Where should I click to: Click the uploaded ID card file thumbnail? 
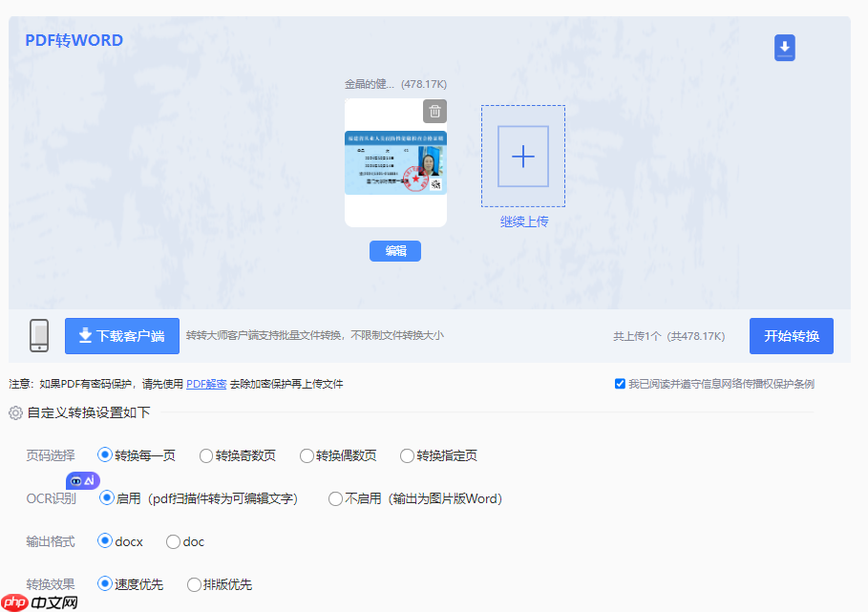click(394, 164)
